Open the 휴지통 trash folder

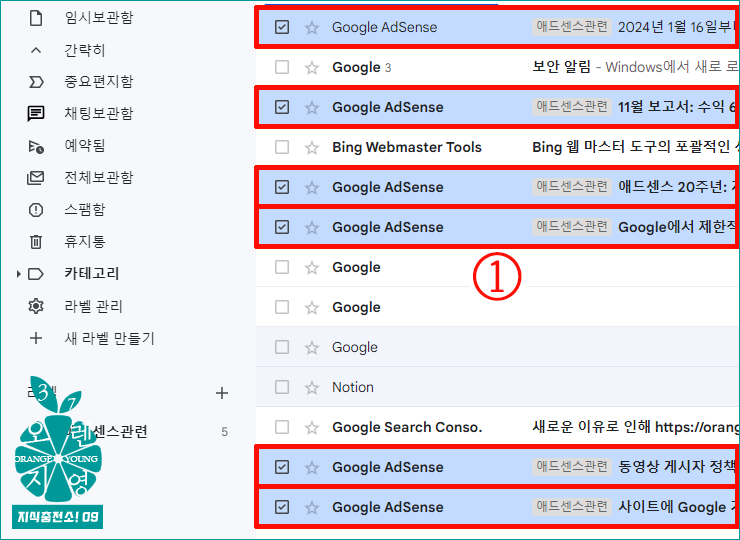[84, 241]
